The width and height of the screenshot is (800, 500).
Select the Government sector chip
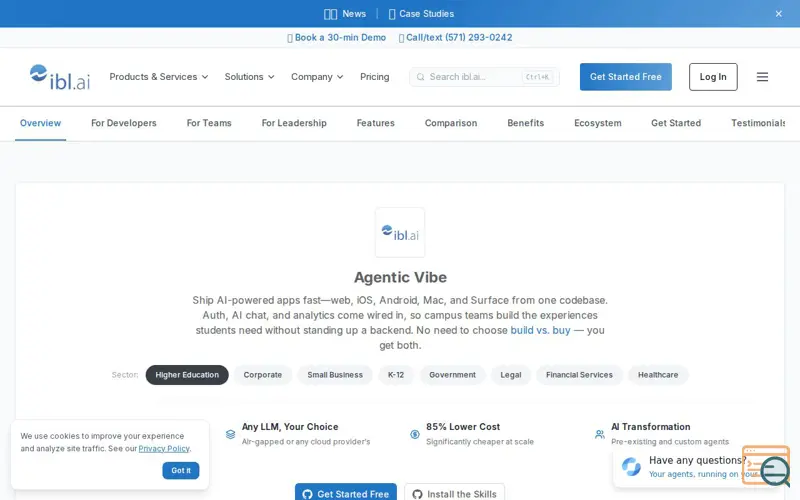pyautogui.click(x=453, y=375)
